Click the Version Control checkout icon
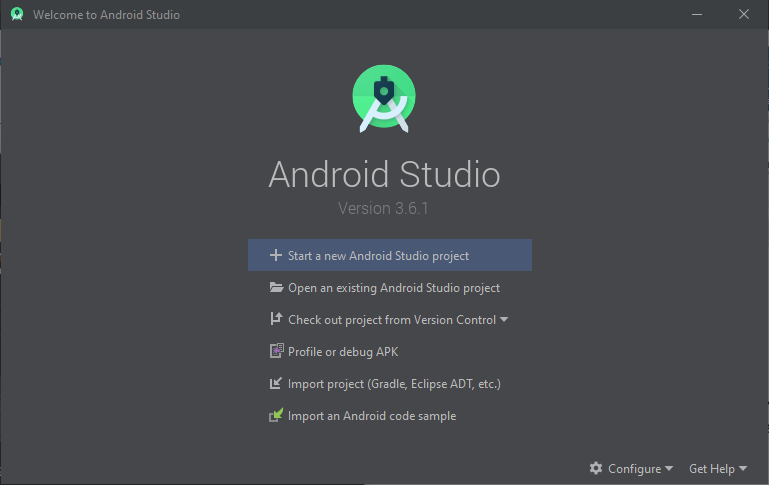 click(276, 319)
